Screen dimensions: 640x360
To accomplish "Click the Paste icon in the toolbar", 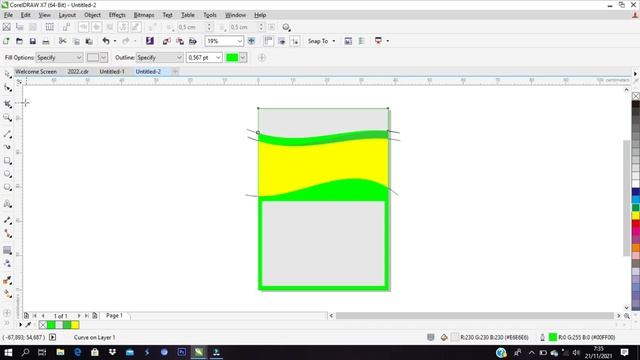I will click(x=89, y=41).
